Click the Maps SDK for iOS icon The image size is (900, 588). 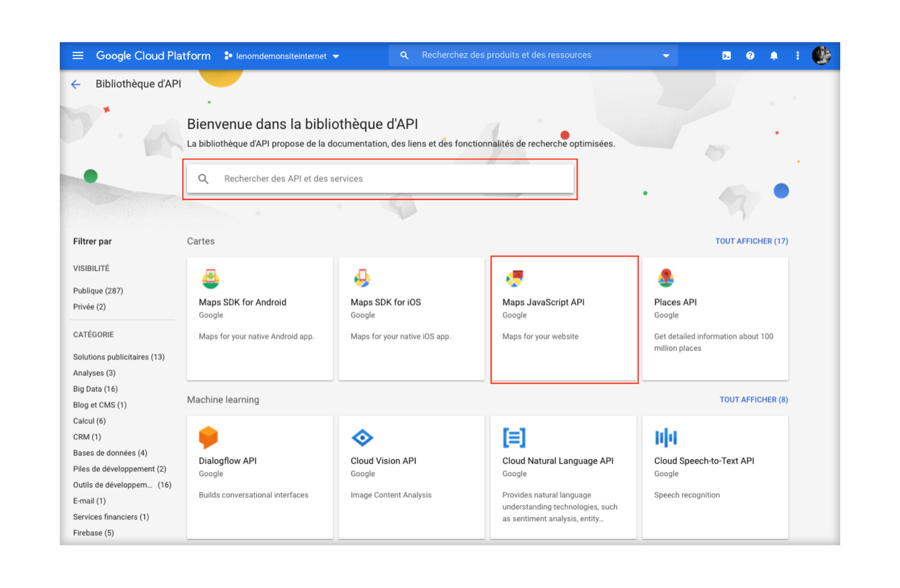(362, 279)
